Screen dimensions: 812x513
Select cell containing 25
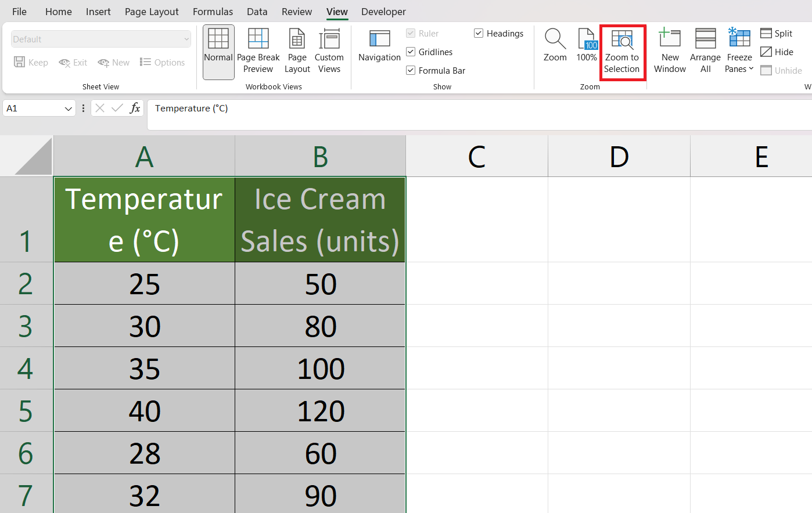coord(145,283)
